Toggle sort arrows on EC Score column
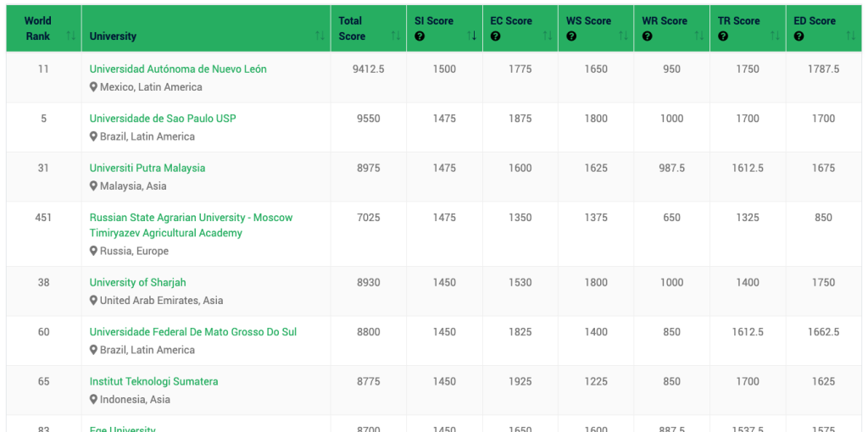868x432 pixels. click(x=548, y=36)
